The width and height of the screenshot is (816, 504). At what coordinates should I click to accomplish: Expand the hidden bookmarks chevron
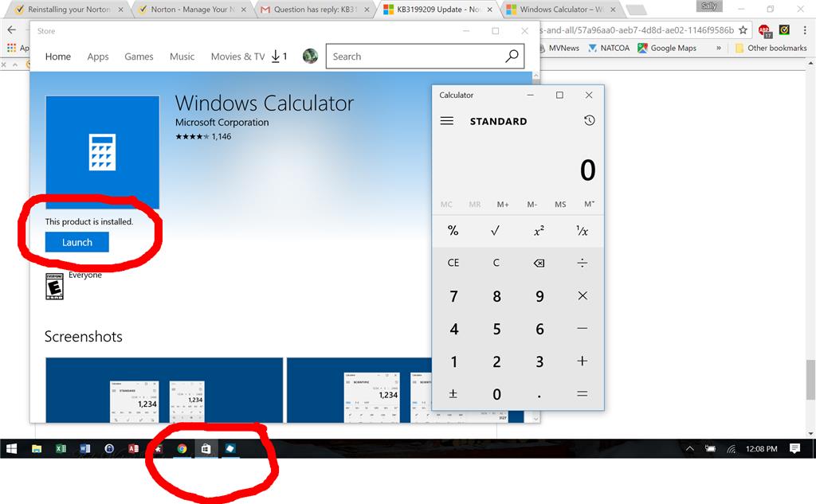(x=719, y=48)
